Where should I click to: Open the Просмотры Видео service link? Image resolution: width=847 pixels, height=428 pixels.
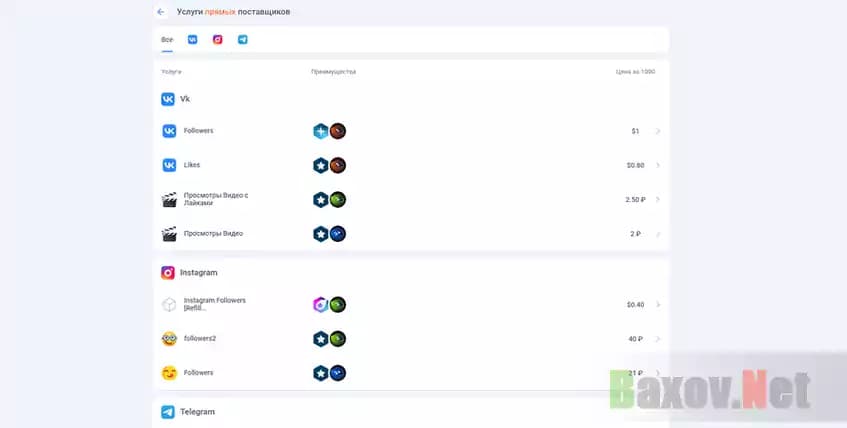[x=213, y=233]
